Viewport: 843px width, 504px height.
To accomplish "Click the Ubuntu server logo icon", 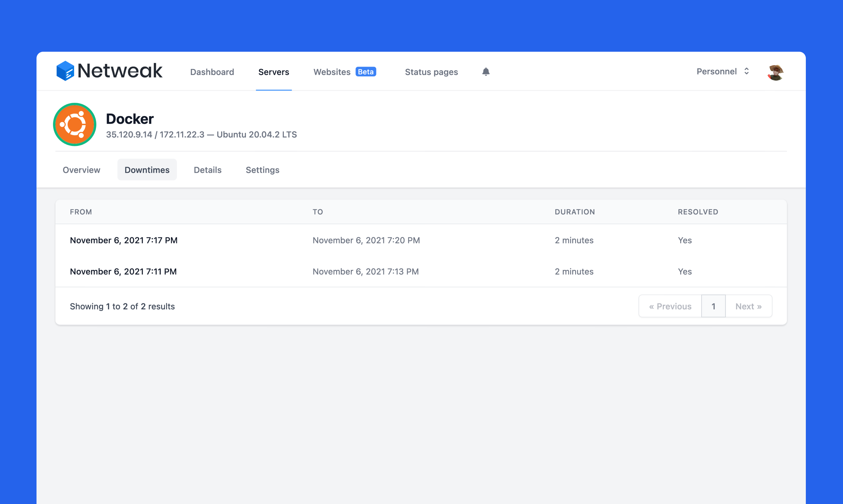I will (75, 125).
